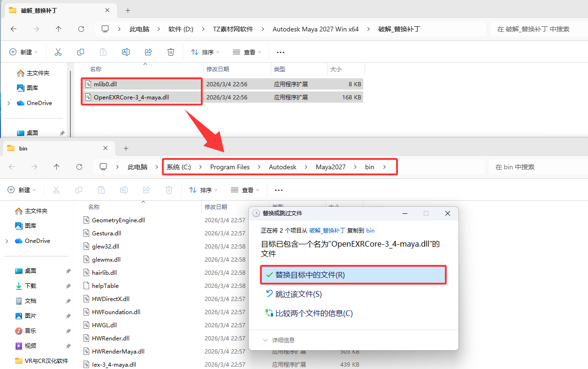
Task: Click 破解_替换补丁 link in dialog
Action: [327, 230]
